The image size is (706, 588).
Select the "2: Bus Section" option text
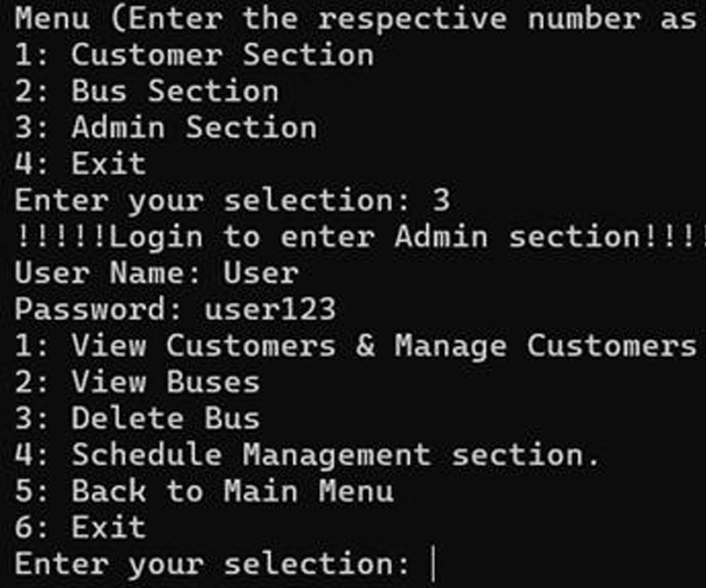[146, 92]
